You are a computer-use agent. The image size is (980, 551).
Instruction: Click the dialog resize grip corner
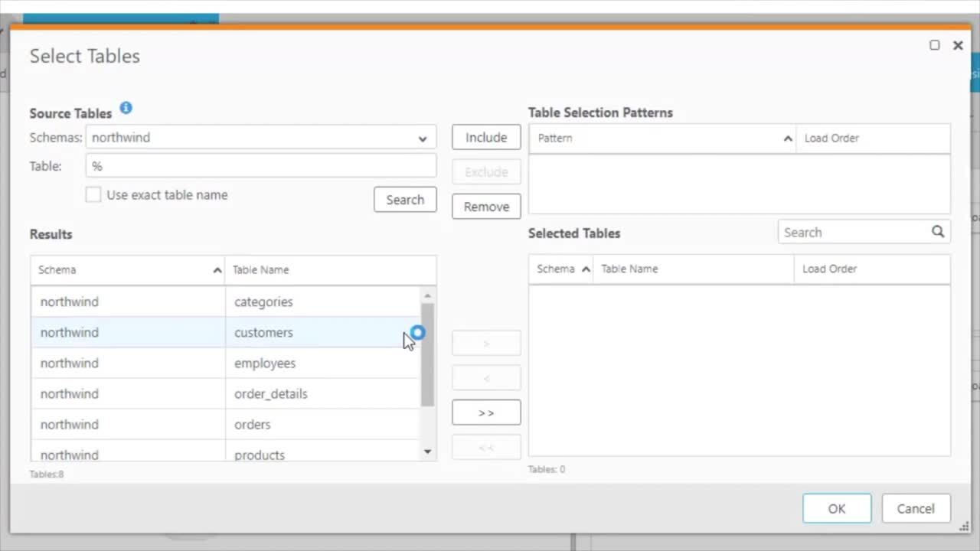click(x=964, y=526)
